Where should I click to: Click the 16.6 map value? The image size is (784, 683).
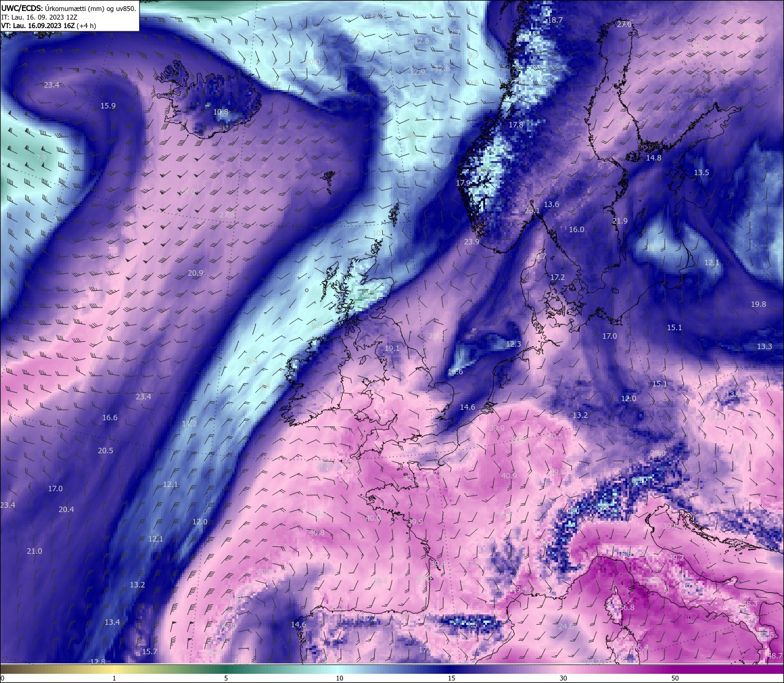(110, 417)
